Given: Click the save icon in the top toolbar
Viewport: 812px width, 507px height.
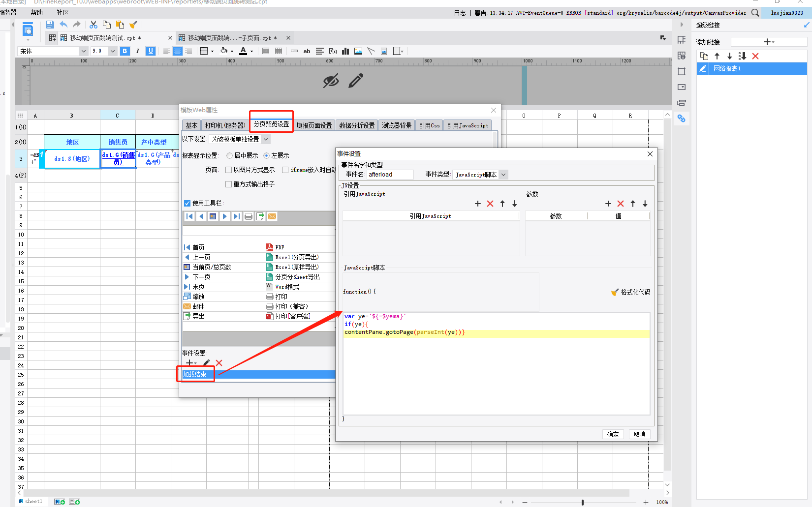Looking at the screenshot, I should pos(50,25).
